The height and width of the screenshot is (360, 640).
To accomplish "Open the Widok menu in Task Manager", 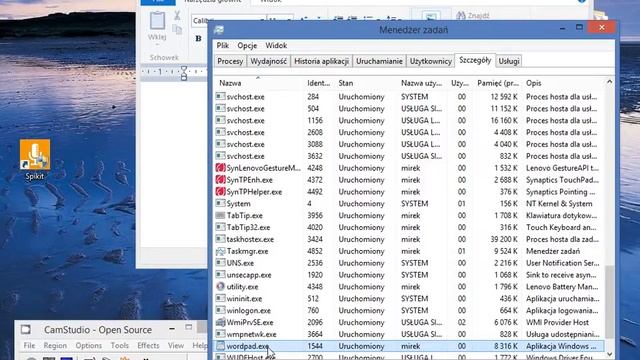I will point(276,45).
